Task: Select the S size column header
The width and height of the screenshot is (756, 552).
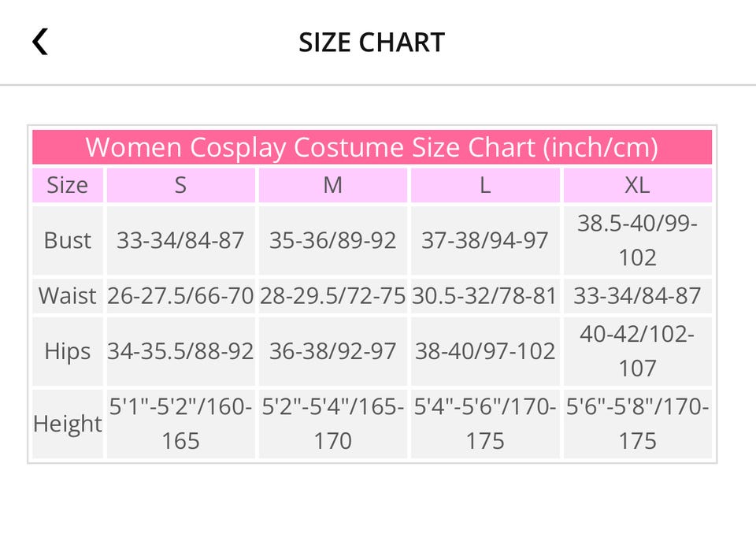Action: click(180, 185)
